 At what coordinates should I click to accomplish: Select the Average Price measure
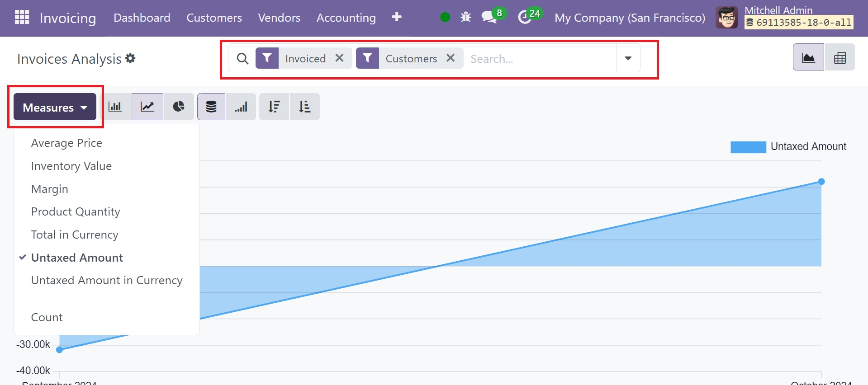click(x=107, y=143)
